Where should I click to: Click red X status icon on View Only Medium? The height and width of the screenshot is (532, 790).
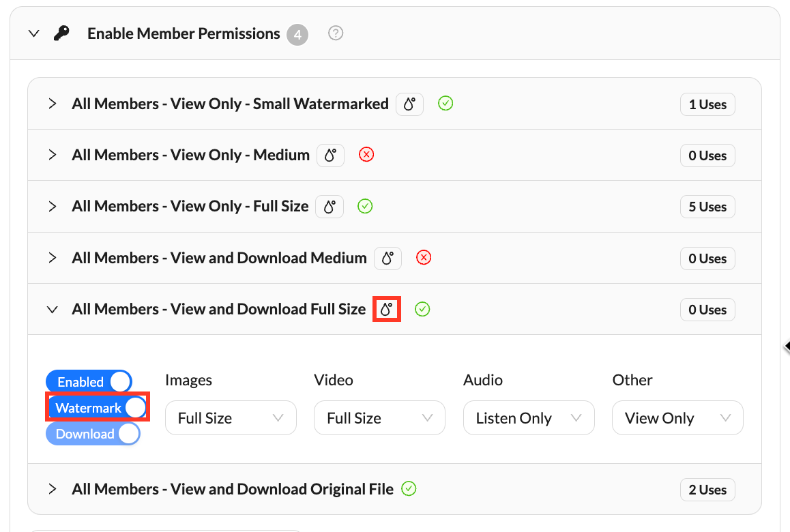coord(366,155)
